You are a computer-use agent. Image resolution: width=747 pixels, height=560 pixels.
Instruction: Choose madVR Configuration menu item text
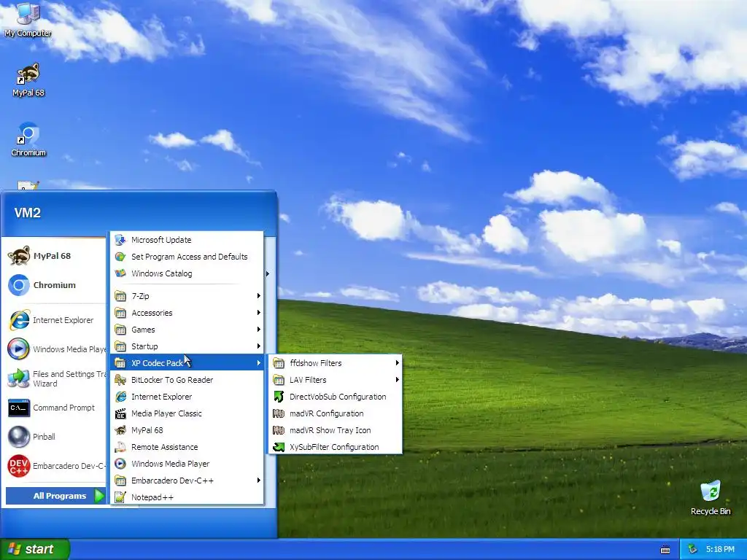[x=326, y=413]
